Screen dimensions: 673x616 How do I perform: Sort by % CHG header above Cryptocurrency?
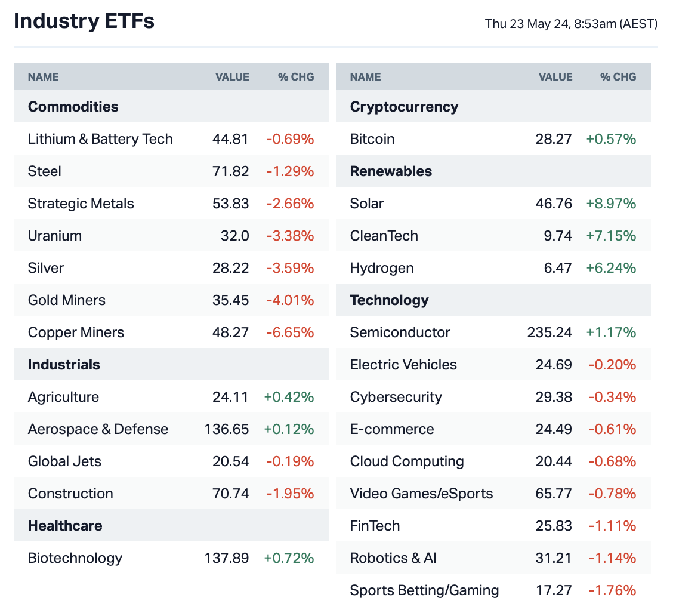pos(618,77)
